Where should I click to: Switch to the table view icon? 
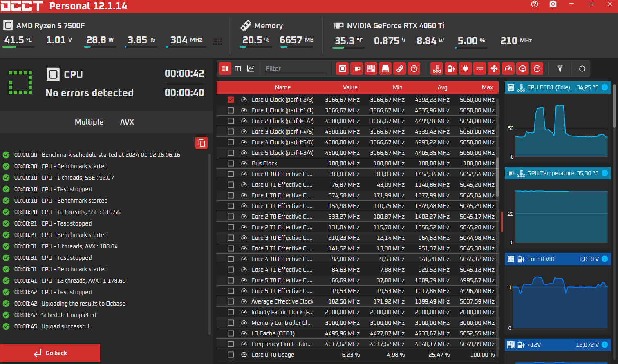point(238,69)
